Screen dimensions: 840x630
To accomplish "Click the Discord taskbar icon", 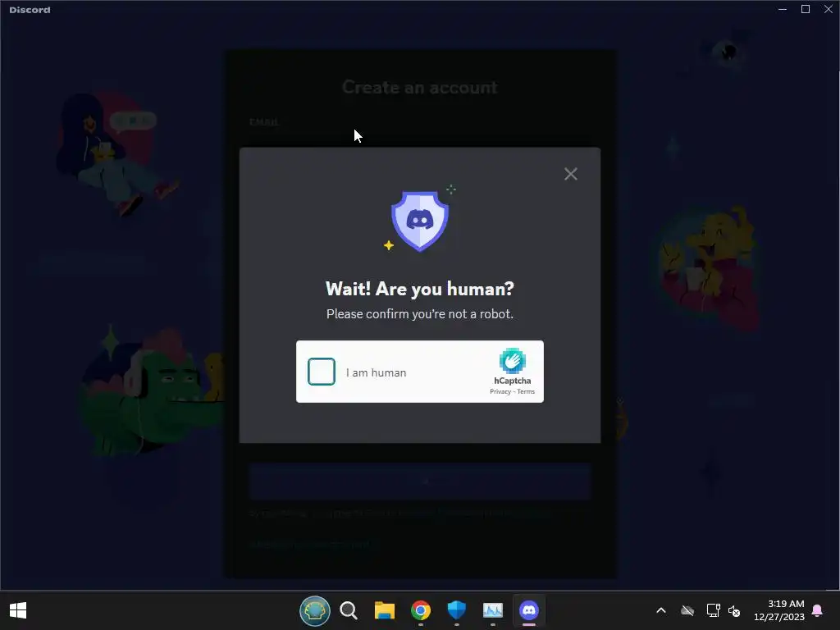I will point(529,610).
